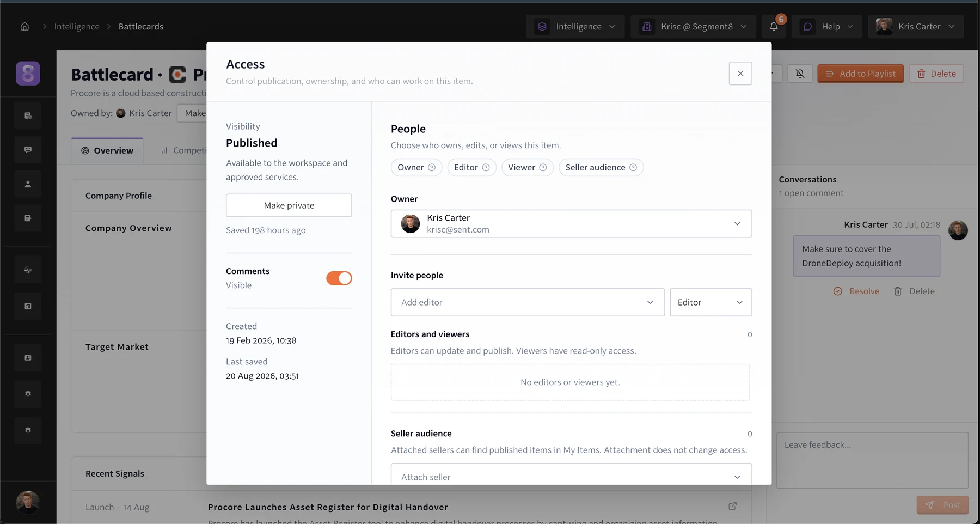Click the user avatar at sidebar bottom
The width and height of the screenshot is (980, 524).
coord(28,502)
